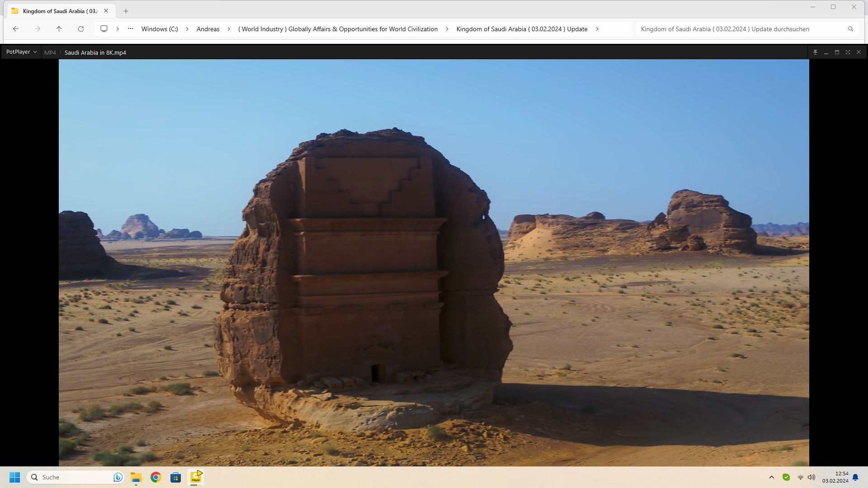Screen dimensions: 868x488
Task: Pin the PotPlayer window on top
Action: 815,52
